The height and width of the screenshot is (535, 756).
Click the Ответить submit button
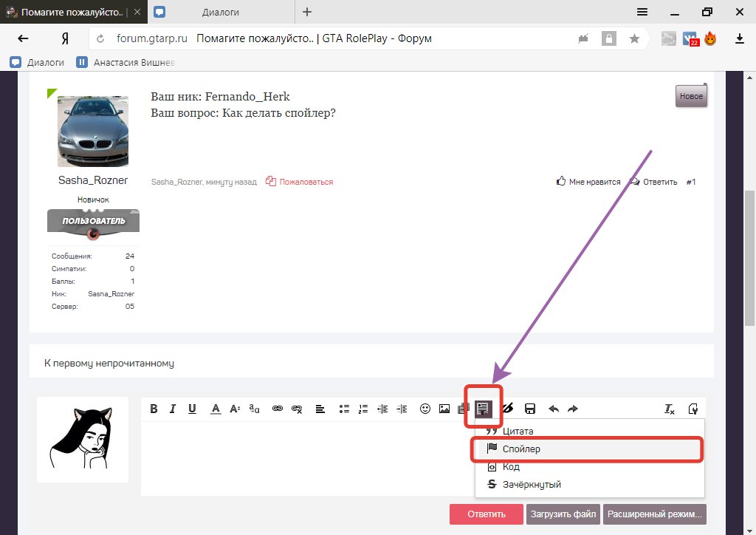coord(486,514)
